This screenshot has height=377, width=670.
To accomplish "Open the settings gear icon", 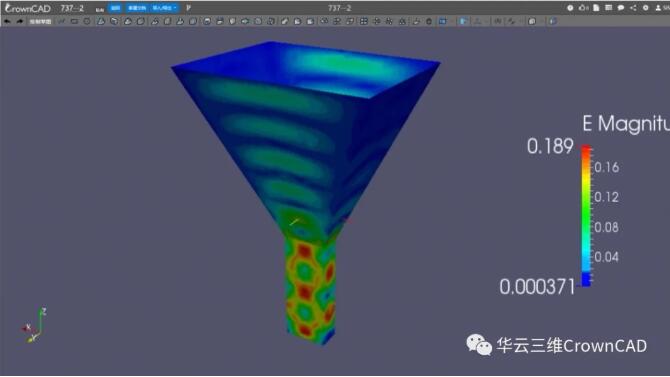I will [x=646, y=8].
